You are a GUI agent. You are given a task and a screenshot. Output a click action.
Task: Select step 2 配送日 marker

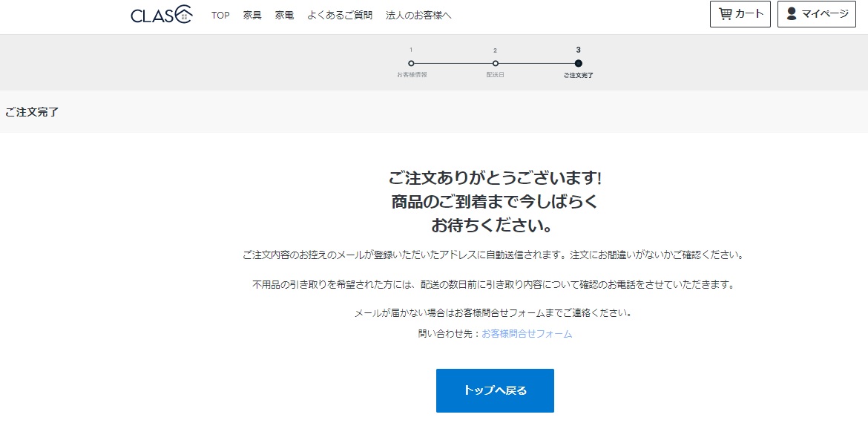[495, 63]
